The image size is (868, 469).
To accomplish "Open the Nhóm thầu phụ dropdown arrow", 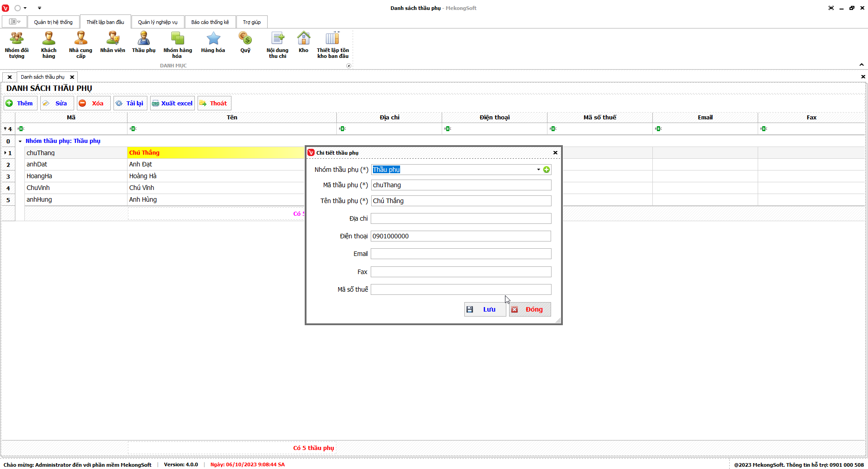I will pos(538,170).
